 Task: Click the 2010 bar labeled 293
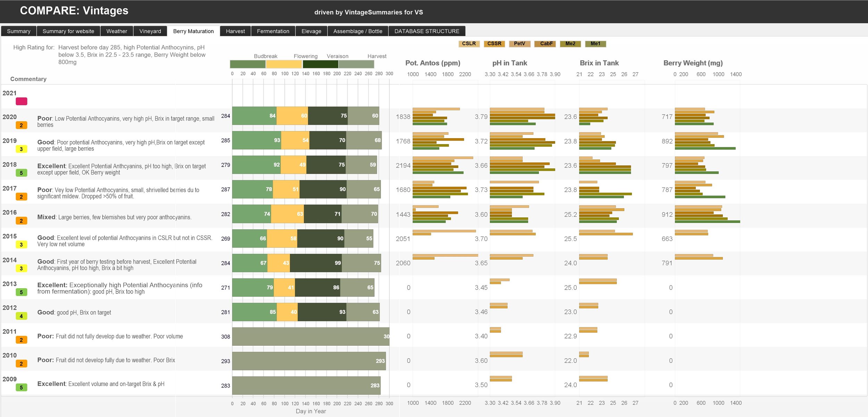309,361
